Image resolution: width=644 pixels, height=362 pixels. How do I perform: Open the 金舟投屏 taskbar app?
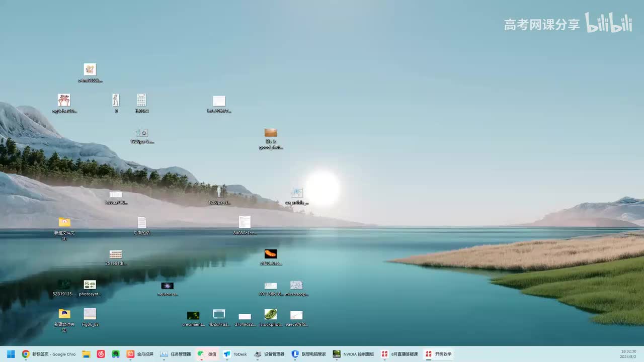(x=140, y=354)
